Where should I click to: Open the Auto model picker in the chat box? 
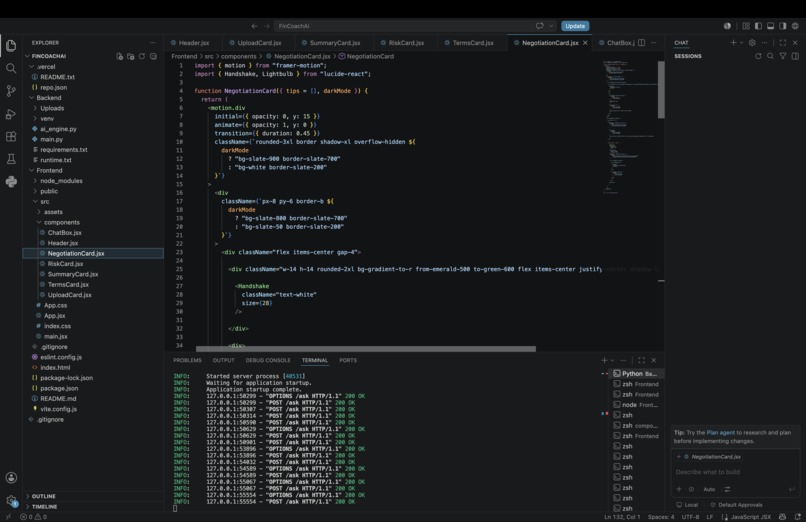pyautogui.click(x=709, y=489)
